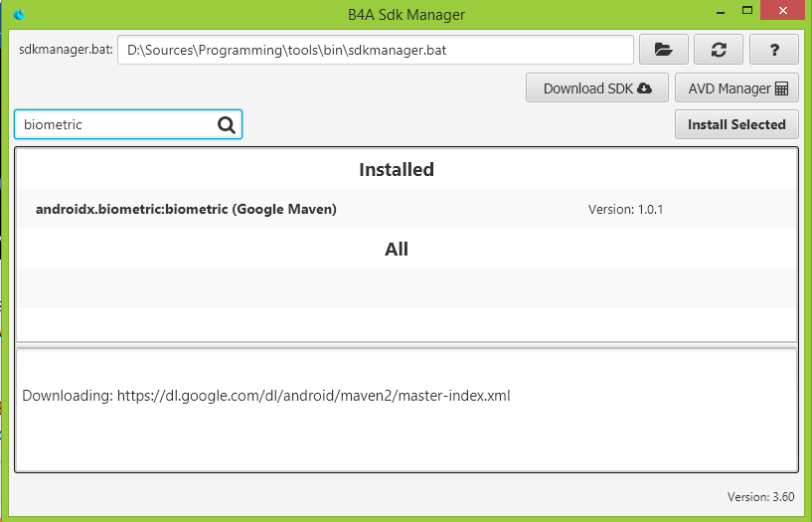Click Download SDK button
This screenshot has height=522, width=812.
[597, 88]
